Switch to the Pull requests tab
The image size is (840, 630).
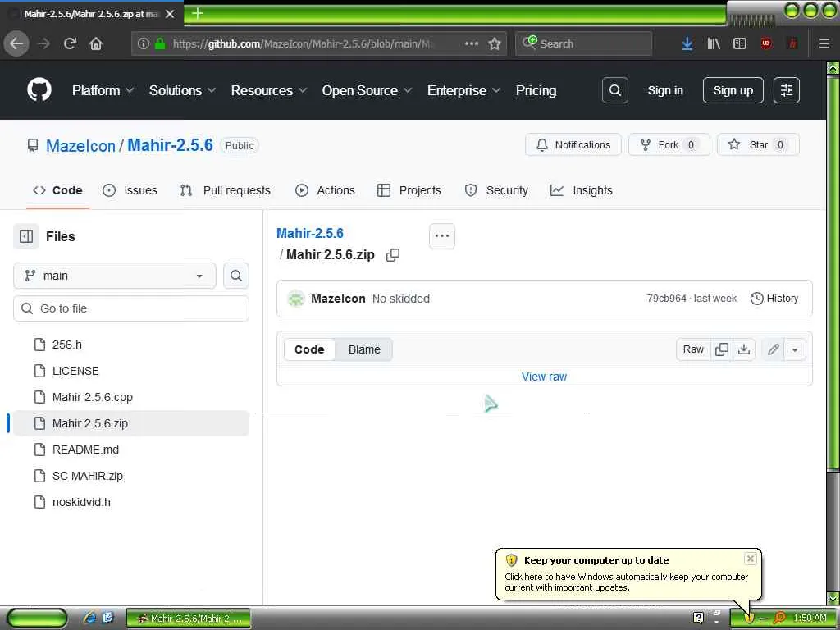point(225,190)
